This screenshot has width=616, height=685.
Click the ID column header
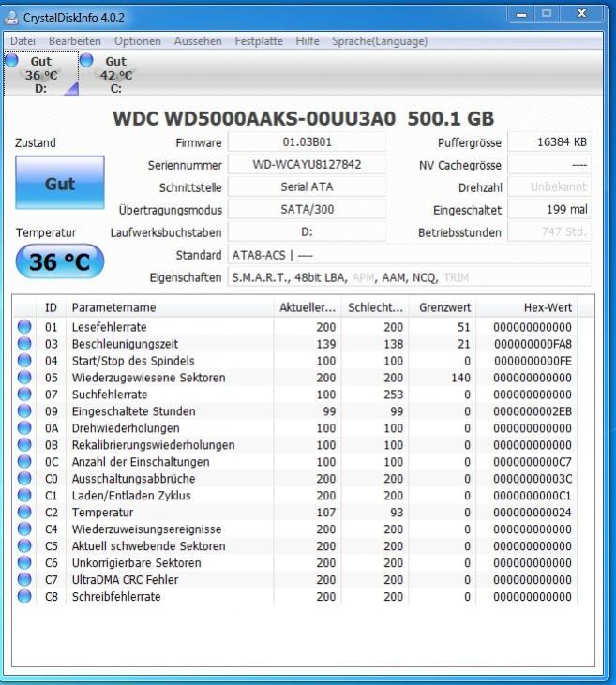[x=52, y=307]
